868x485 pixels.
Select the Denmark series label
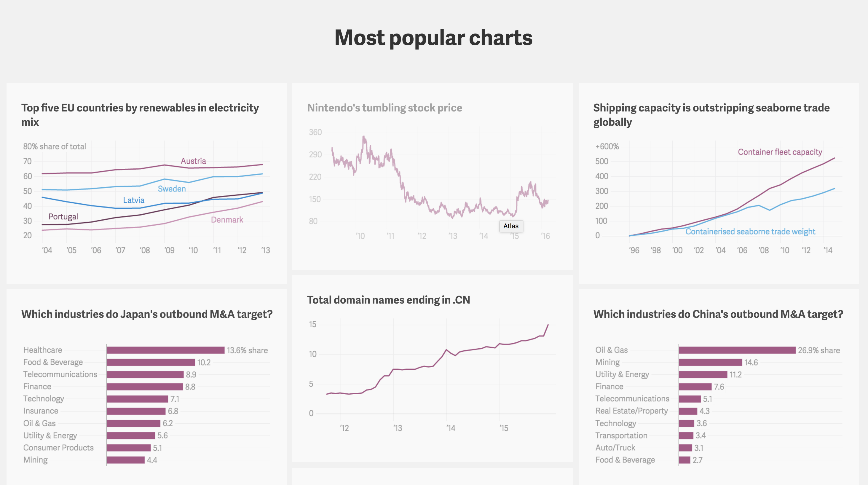click(x=227, y=220)
